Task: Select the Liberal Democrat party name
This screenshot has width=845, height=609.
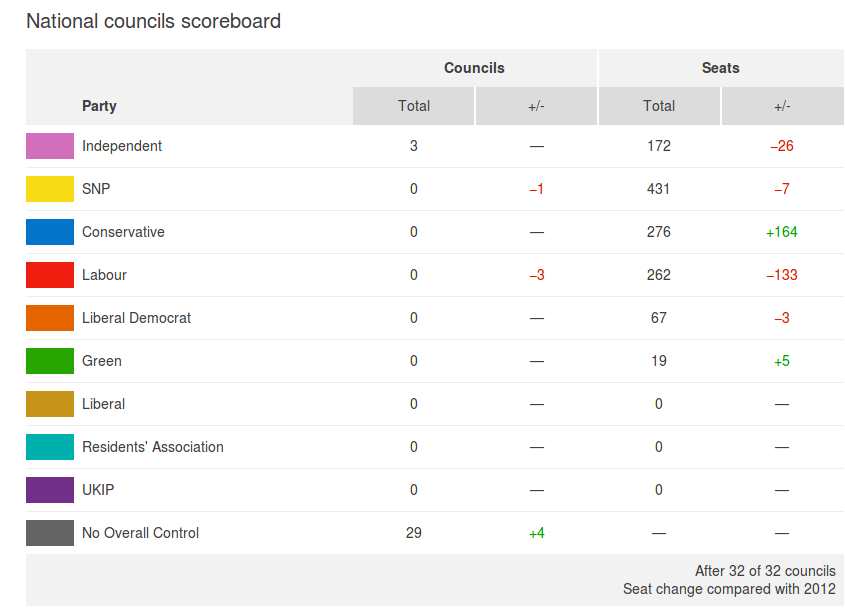Action: (136, 318)
